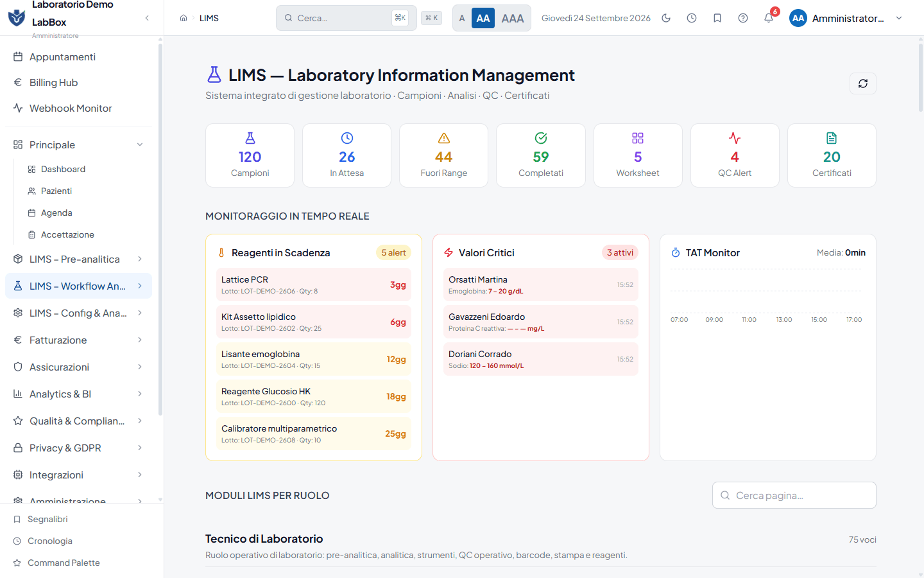The width and height of the screenshot is (924, 578).
Task: Click the Reagenti in Scadenza thermometer icon
Action: coord(221,252)
